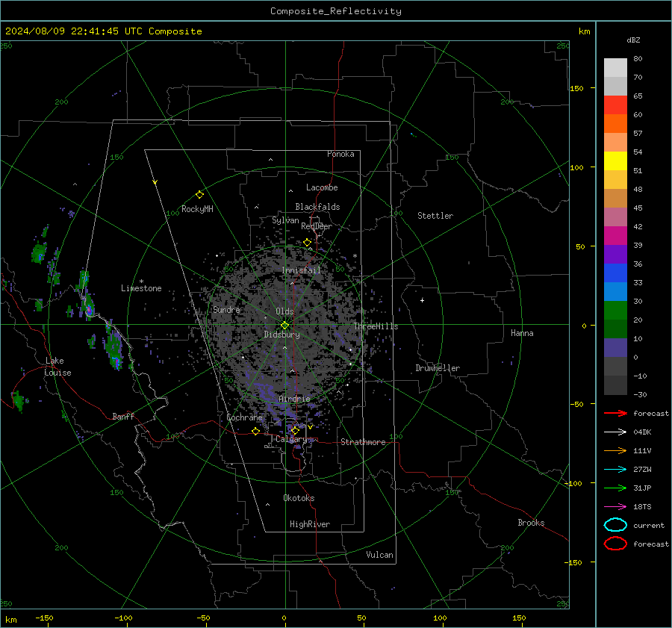
Task: Click the Lake Louise label
Action: (x=58, y=367)
